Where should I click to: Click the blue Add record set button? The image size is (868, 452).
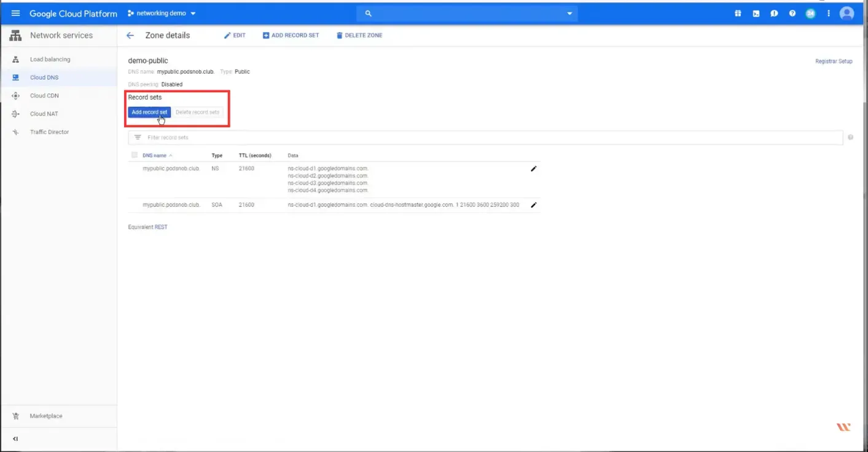coord(149,113)
